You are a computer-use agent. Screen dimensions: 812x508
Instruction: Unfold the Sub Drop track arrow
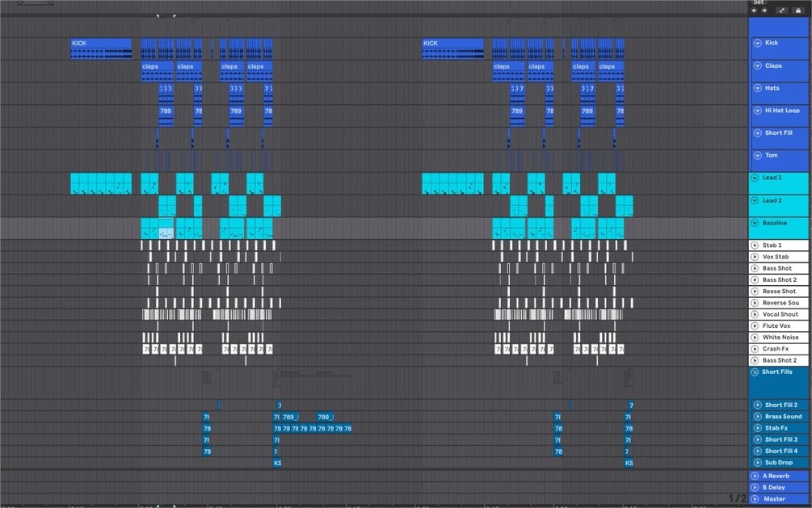pyautogui.click(x=758, y=463)
